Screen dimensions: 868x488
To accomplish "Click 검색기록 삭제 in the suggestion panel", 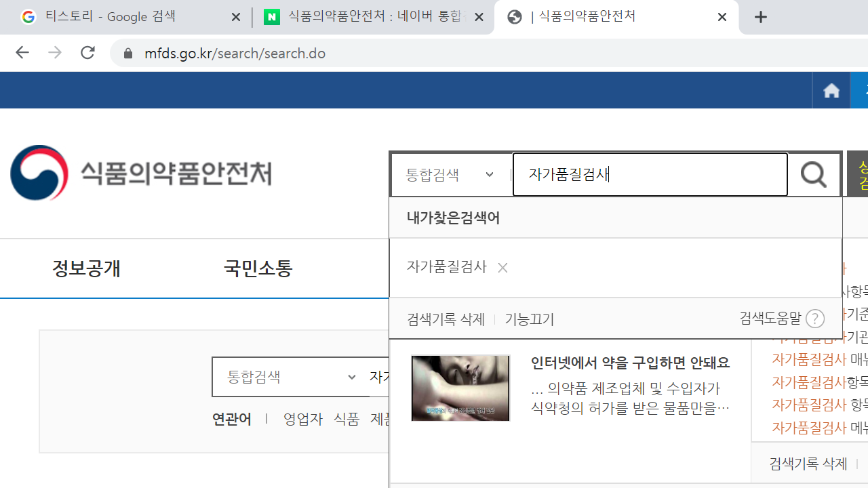I will point(446,319).
